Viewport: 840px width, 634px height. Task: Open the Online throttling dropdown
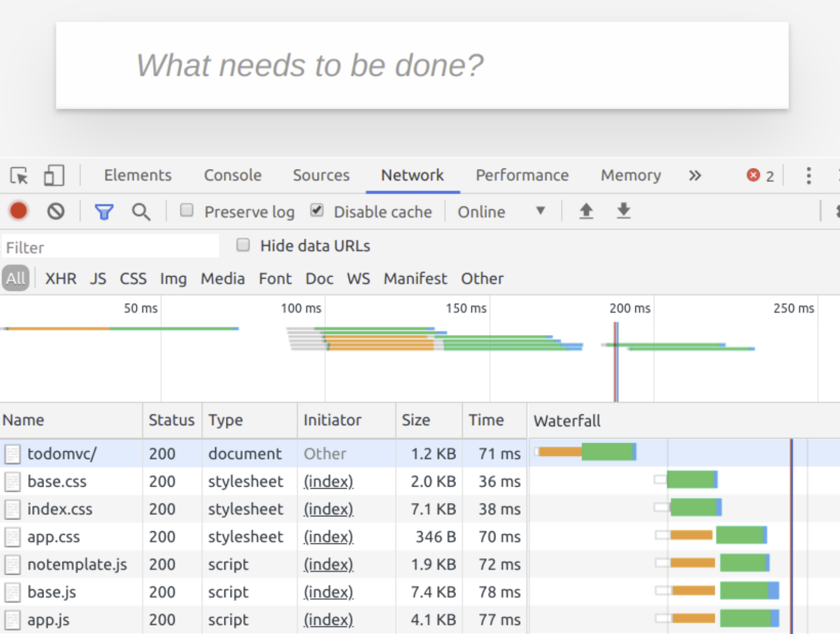pos(501,212)
